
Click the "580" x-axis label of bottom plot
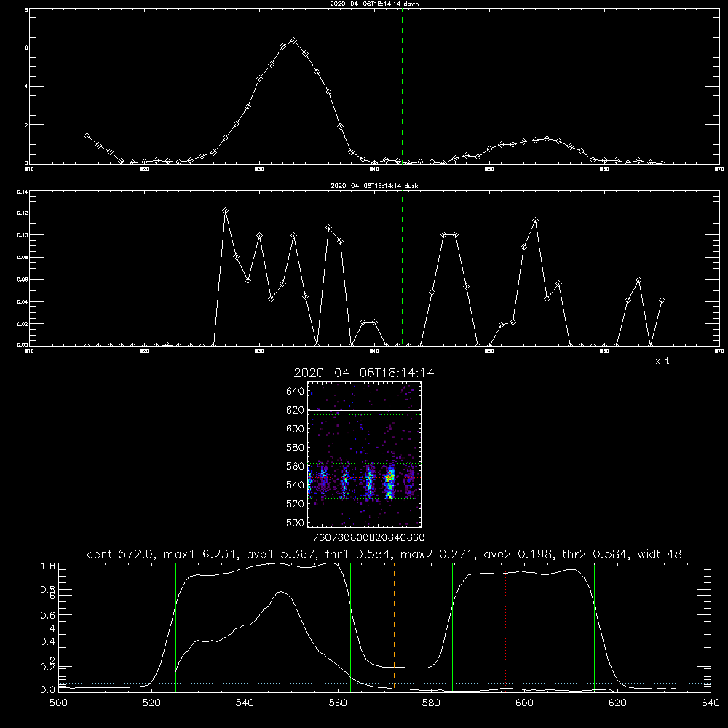pyautogui.click(x=431, y=703)
